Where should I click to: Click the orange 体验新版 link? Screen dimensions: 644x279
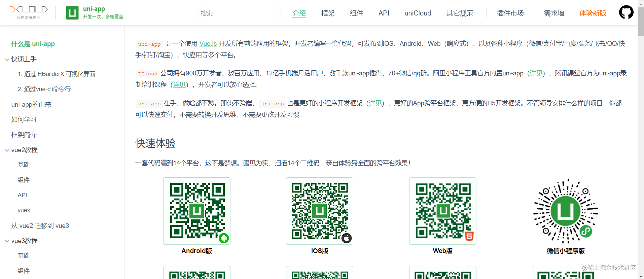coord(593,13)
